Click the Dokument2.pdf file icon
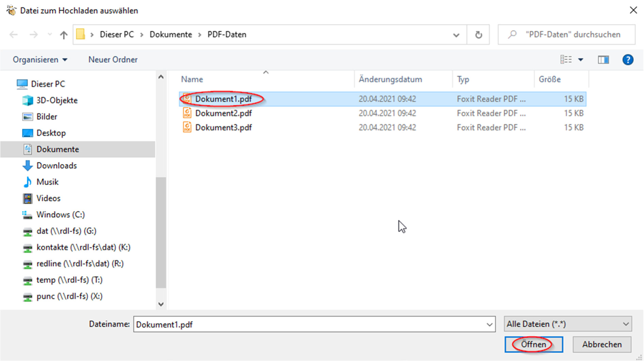Image resolution: width=644 pixels, height=361 pixels. point(187,113)
